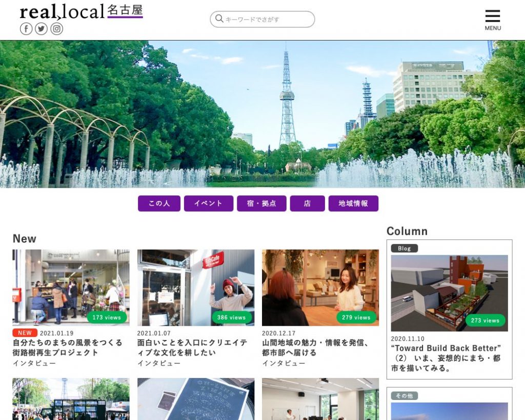Open the Instagram icon link
Screen dimensions: 525x420
(x=57, y=29)
